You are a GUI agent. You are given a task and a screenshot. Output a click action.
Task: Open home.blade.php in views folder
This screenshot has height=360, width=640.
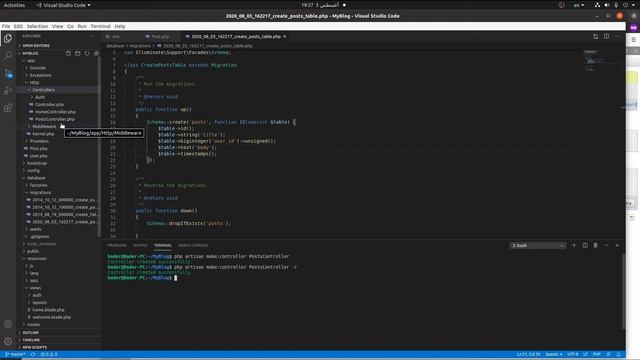tap(48, 310)
